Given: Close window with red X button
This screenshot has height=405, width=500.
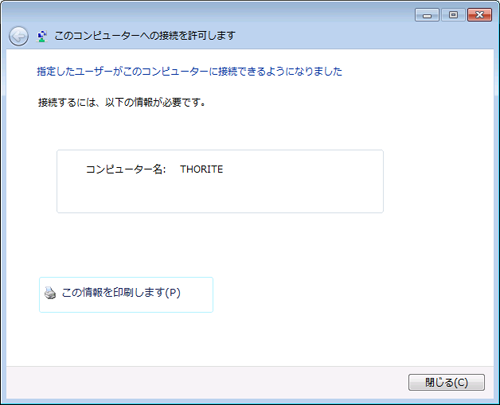Looking at the screenshot, I should [480, 15].
